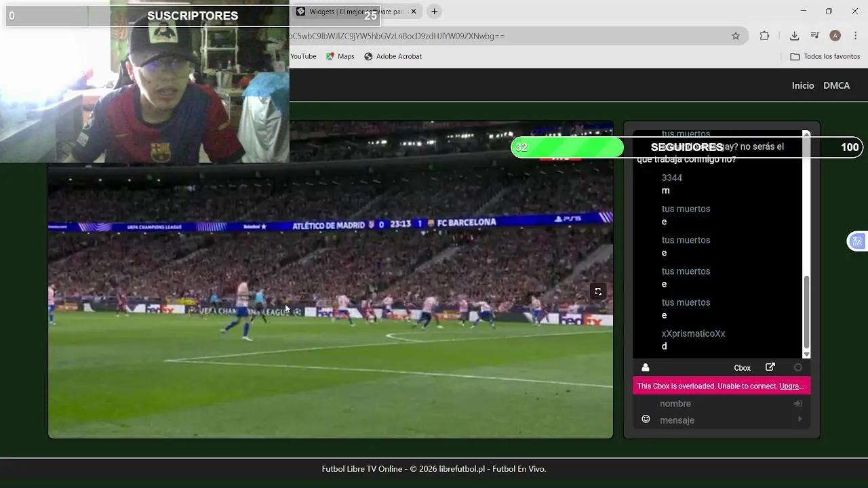Focus the 'nombre' name field
This screenshot has width=868, height=488.
click(723, 403)
